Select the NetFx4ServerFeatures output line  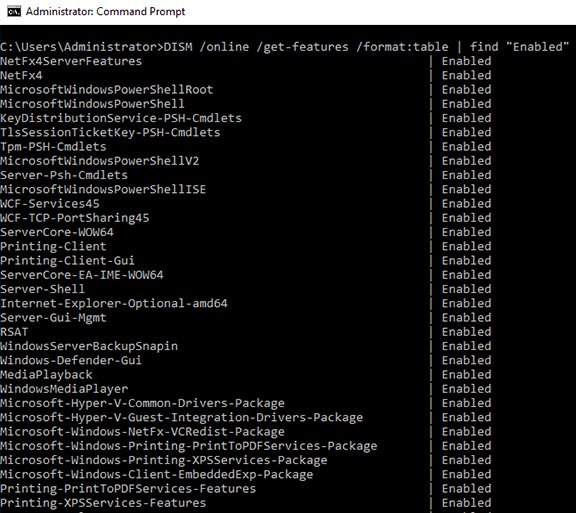coord(246,61)
